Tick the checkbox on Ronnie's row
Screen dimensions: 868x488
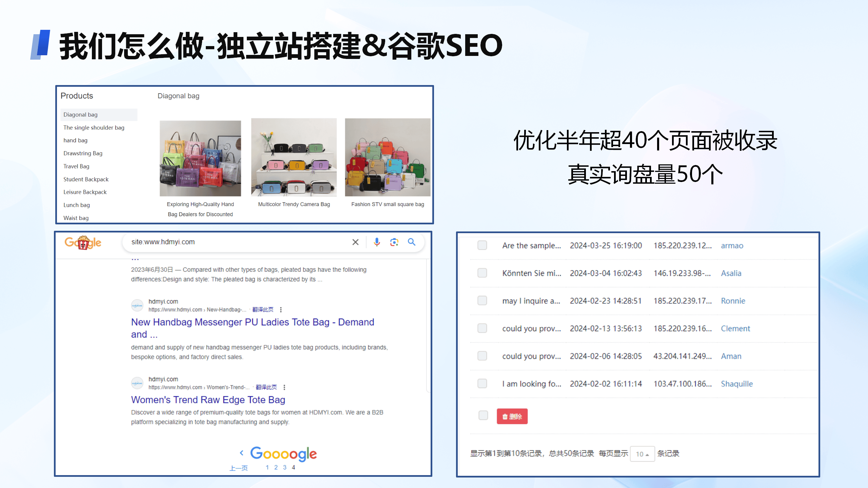(x=482, y=301)
